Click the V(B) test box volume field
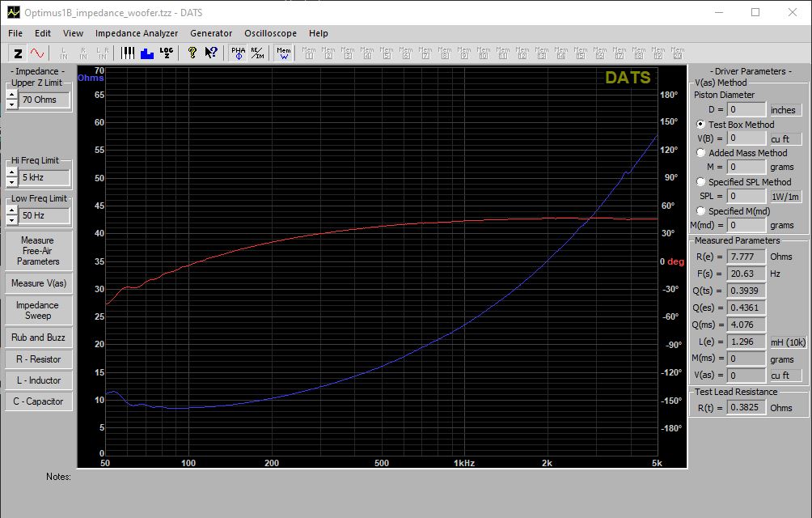This screenshot has width=812, height=518. pyautogui.click(x=746, y=138)
